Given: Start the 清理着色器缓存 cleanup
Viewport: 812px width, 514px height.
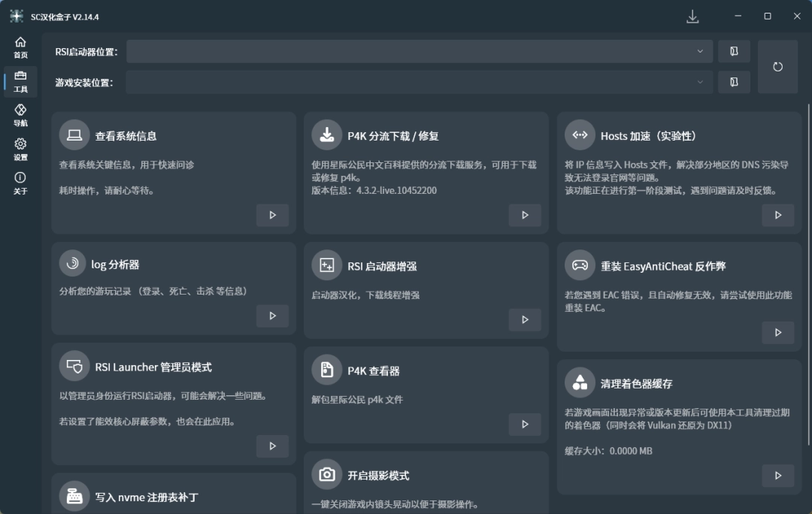Looking at the screenshot, I should [x=778, y=475].
